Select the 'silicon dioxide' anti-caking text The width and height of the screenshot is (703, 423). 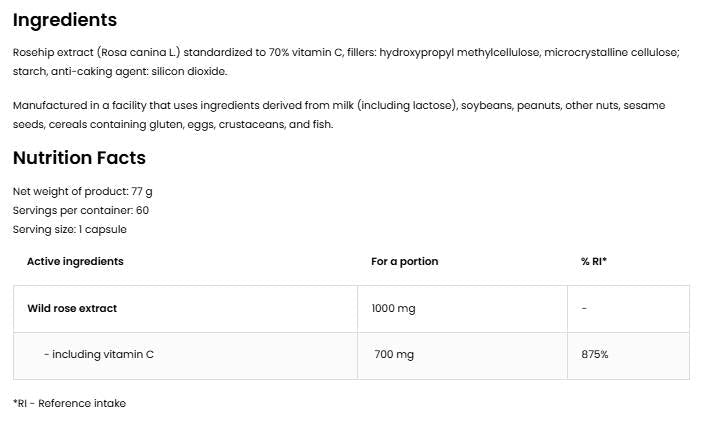click(x=192, y=71)
